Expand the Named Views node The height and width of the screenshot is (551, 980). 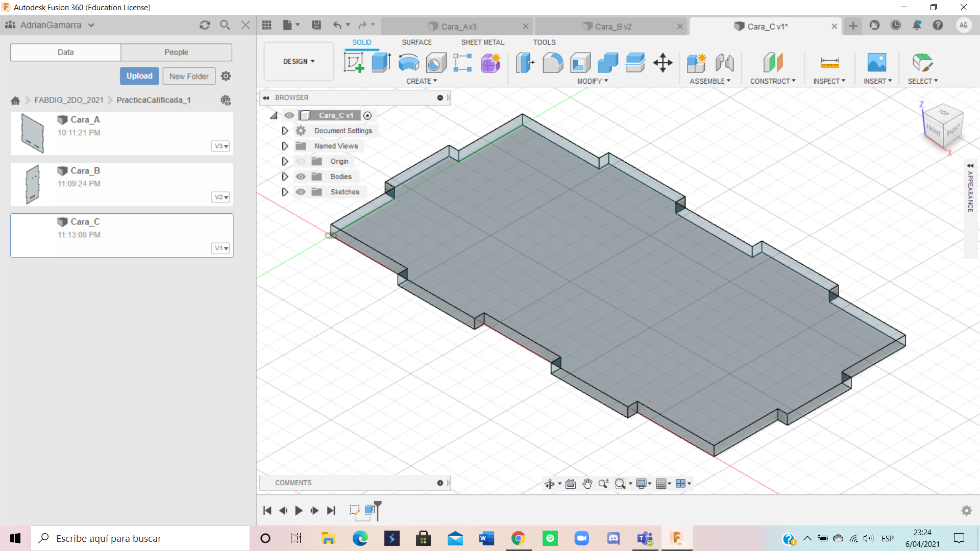[285, 146]
